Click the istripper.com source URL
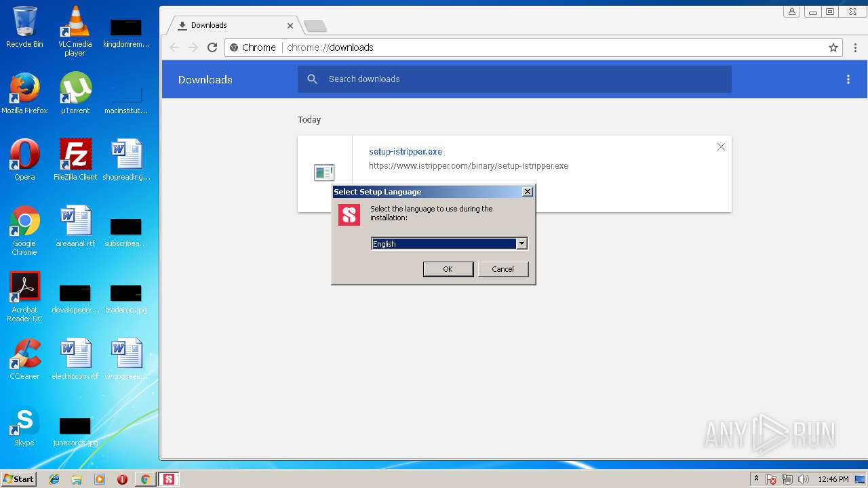868x488 pixels. (x=469, y=165)
